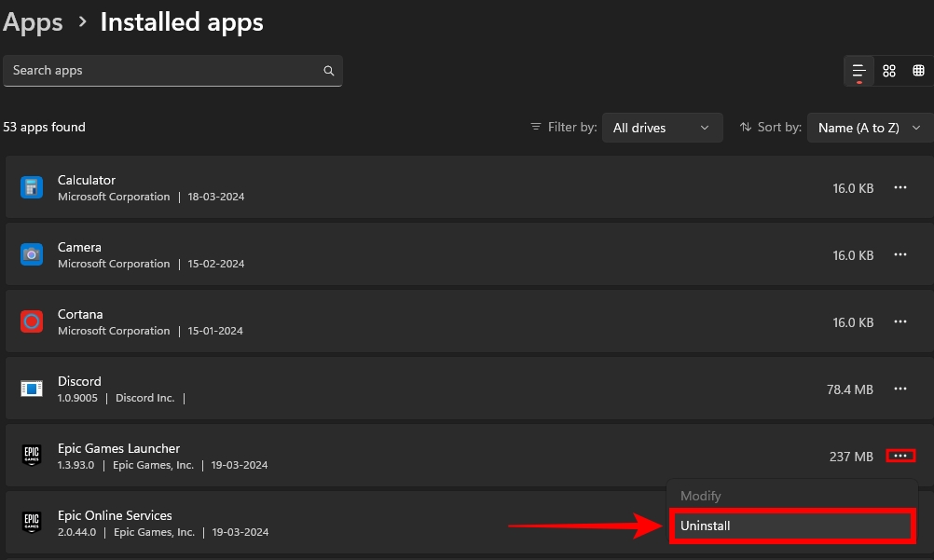Open Discord more options menu

coord(900,389)
